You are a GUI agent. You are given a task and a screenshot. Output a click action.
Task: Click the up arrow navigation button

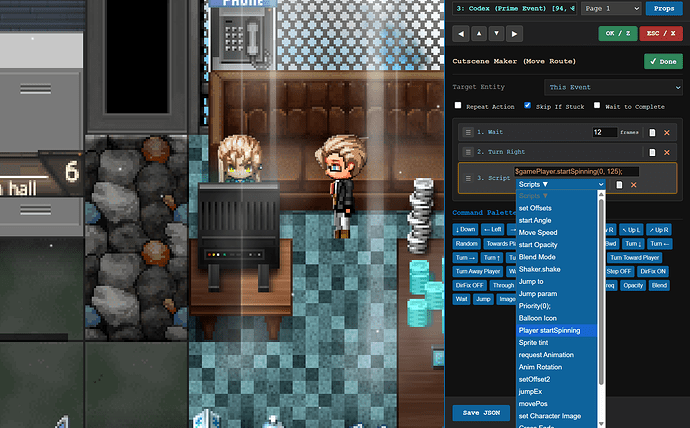pos(479,34)
